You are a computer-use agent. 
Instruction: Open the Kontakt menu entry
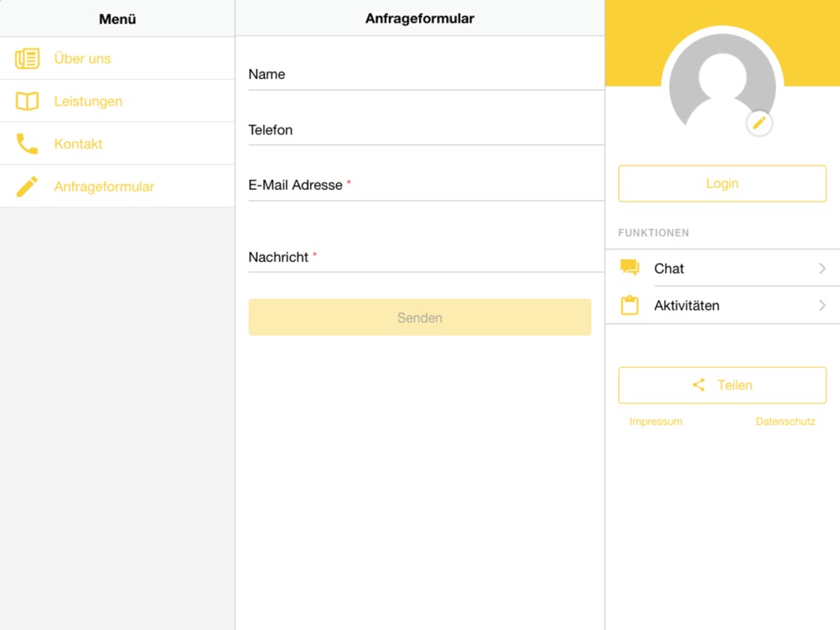[118, 144]
